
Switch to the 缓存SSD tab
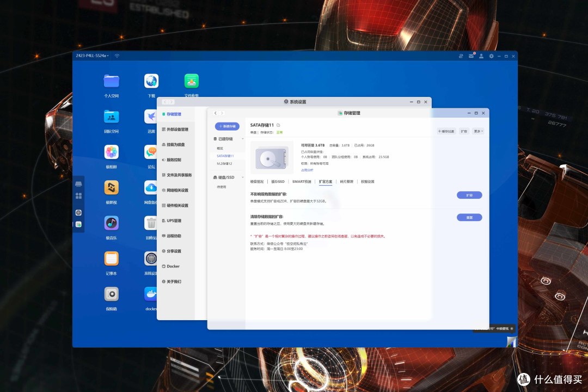(x=278, y=181)
